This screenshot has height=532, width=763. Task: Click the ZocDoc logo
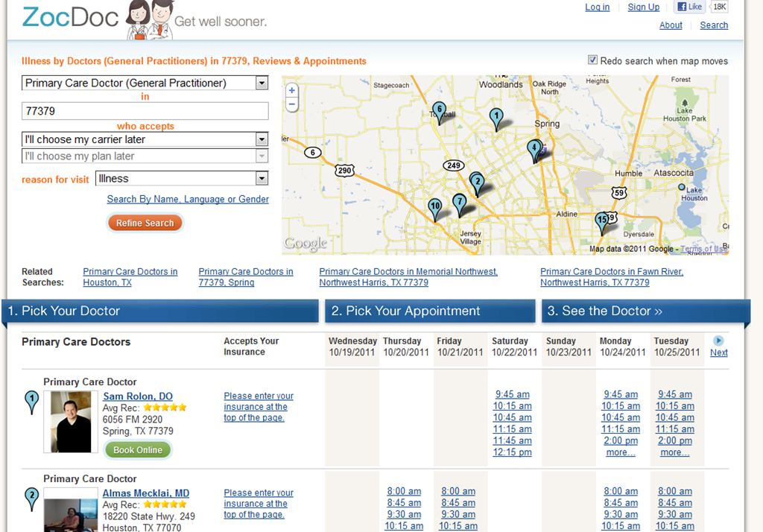pyautogui.click(x=70, y=18)
